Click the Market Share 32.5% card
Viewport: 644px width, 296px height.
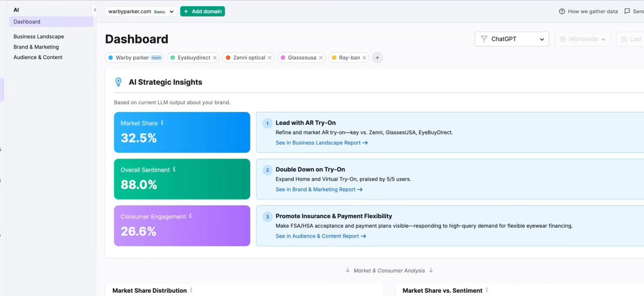click(x=182, y=132)
